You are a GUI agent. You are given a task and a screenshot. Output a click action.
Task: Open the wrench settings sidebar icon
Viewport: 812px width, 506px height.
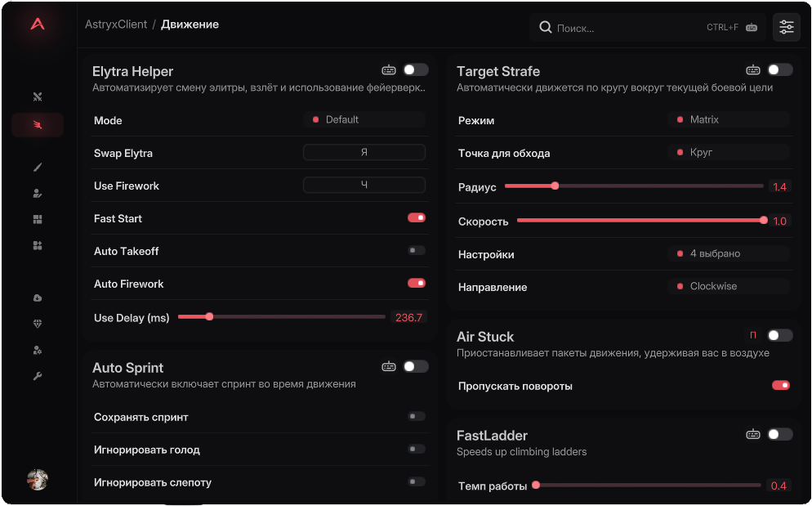[x=38, y=376]
